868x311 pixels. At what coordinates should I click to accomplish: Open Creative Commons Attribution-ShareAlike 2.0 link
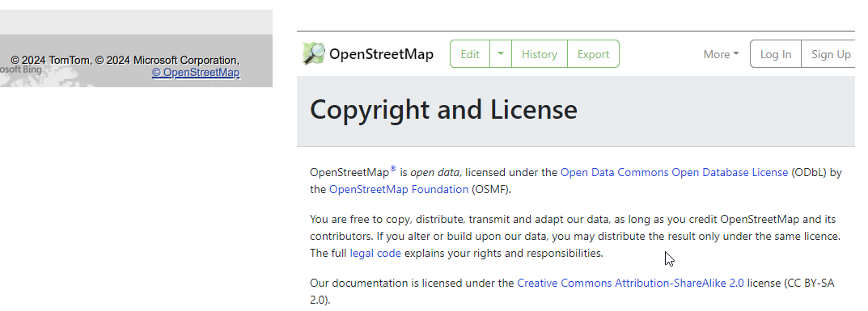coord(630,284)
